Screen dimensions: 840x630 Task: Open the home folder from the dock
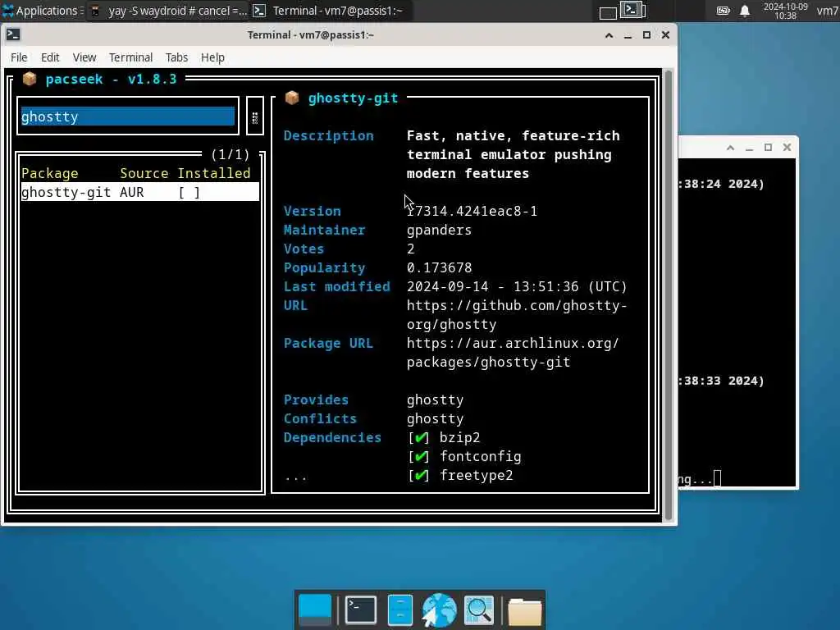click(525, 611)
